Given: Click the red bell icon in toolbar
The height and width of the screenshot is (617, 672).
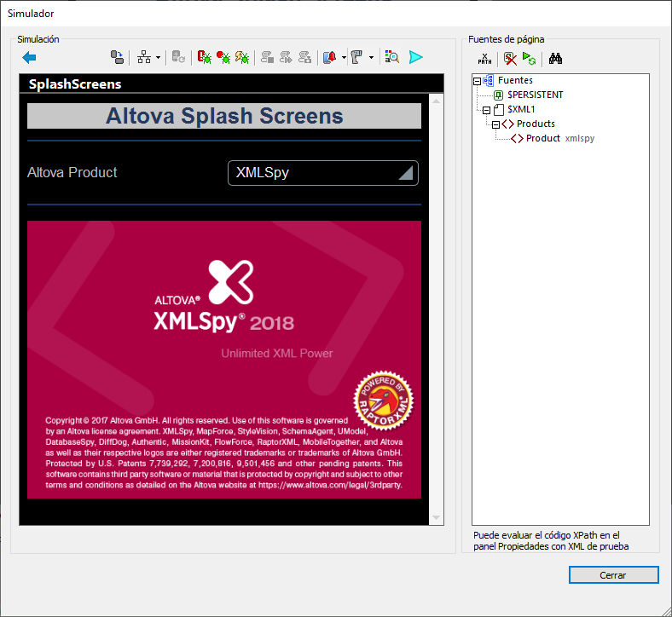Looking at the screenshot, I should point(329,57).
